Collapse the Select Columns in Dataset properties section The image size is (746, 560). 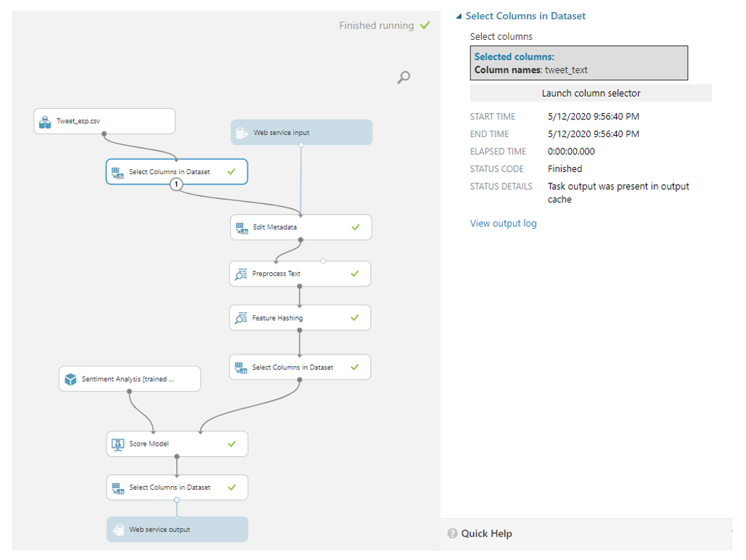point(459,16)
